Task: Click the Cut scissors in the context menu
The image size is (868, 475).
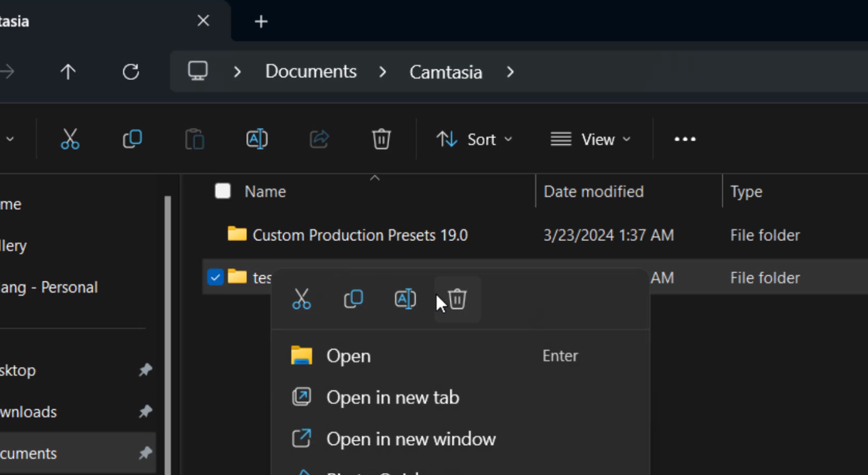Action: pyautogui.click(x=301, y=299)
